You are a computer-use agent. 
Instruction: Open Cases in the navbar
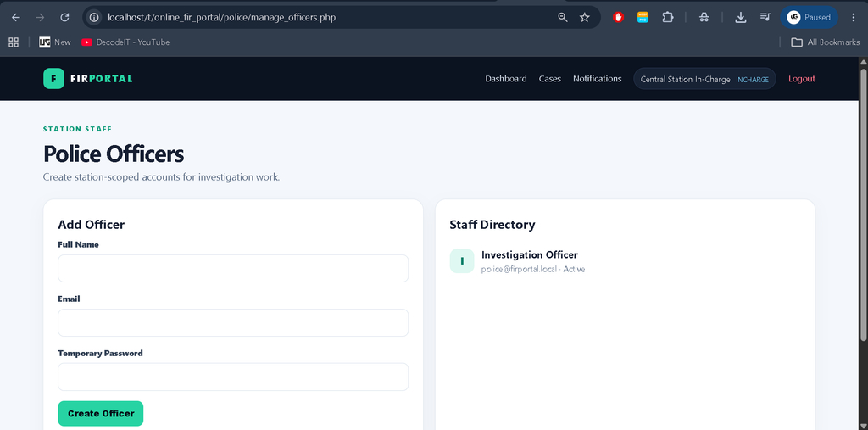coord(549,79)
